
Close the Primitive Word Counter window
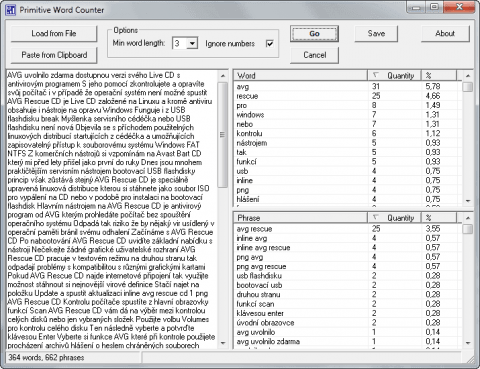point(459,7)
